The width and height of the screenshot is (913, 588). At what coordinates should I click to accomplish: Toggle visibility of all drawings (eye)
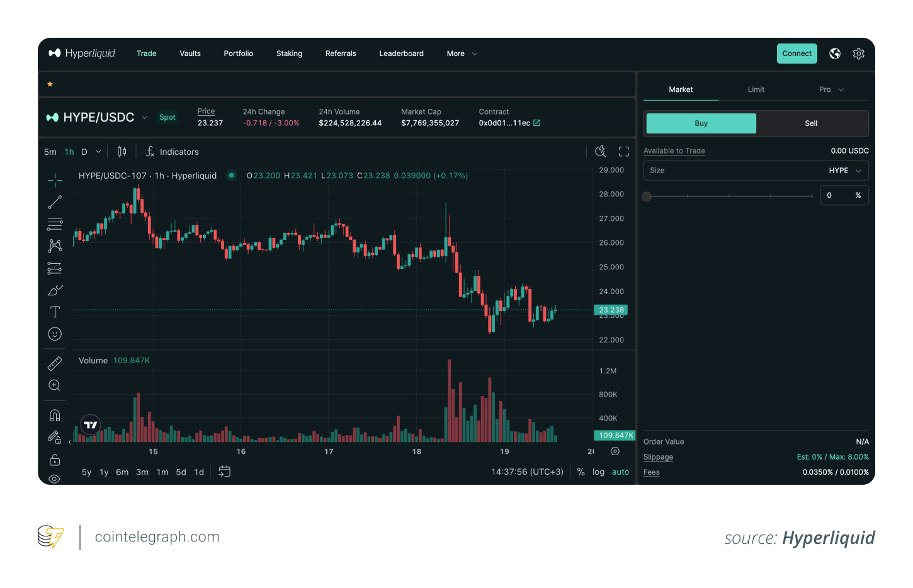pos(55,479)
